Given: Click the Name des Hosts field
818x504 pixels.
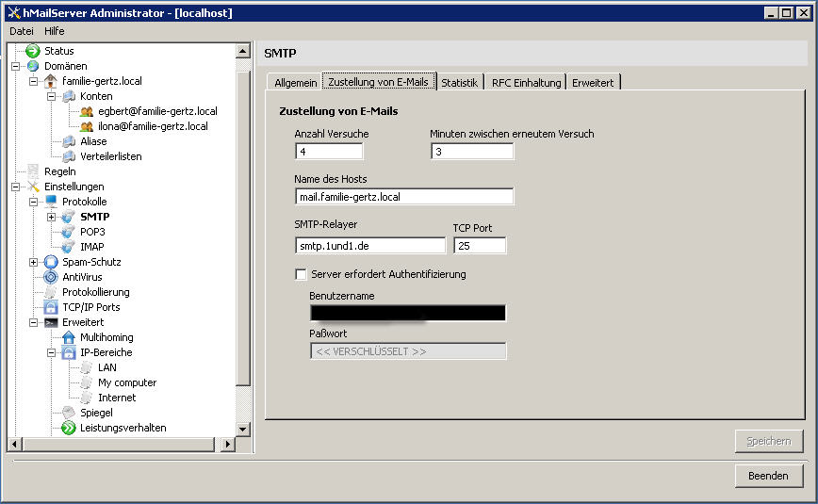Looking at the screenshot, I should click(x=404, y=197).
